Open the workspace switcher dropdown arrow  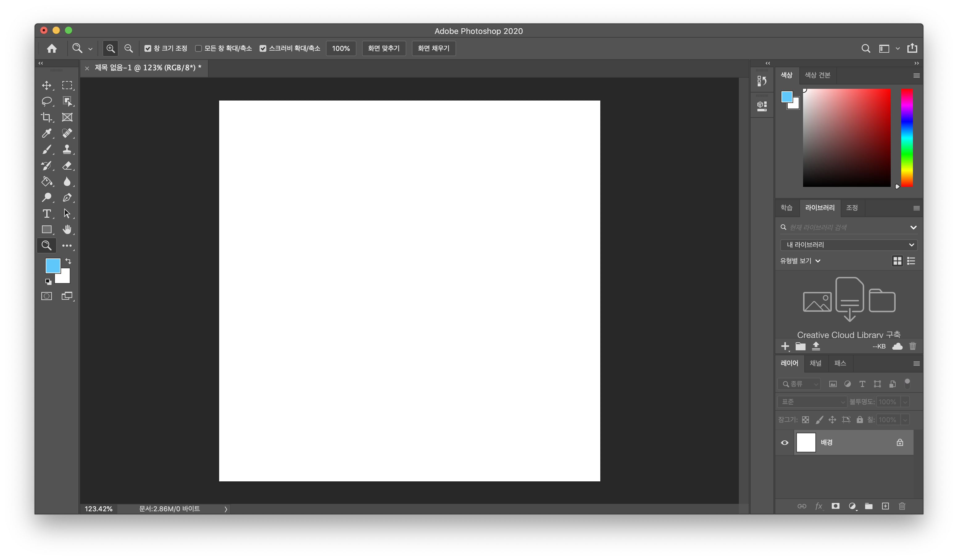tap(898, 48)
